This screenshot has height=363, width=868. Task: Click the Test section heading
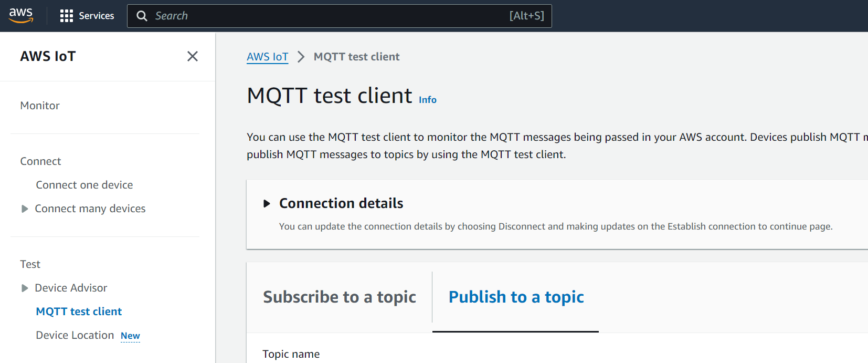pos(30,264)
